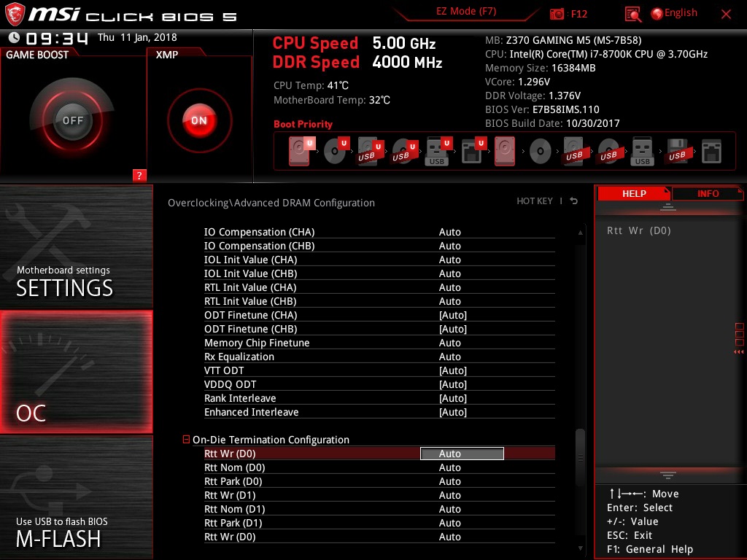The width and height of the screenshot is (747, 560).
Task: Select the UEFI USB CD/DVD boot icon
Action: coord(404,152)
